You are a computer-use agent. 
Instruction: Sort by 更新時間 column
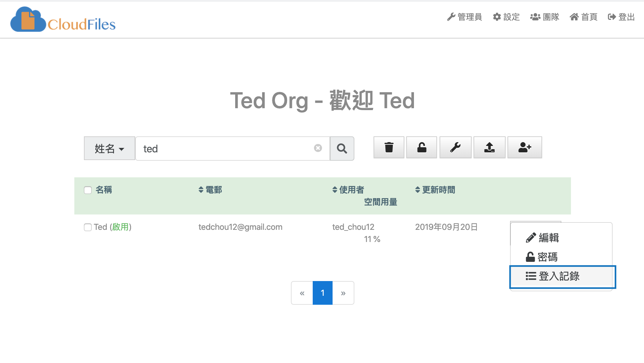click(x=435, y=190)
